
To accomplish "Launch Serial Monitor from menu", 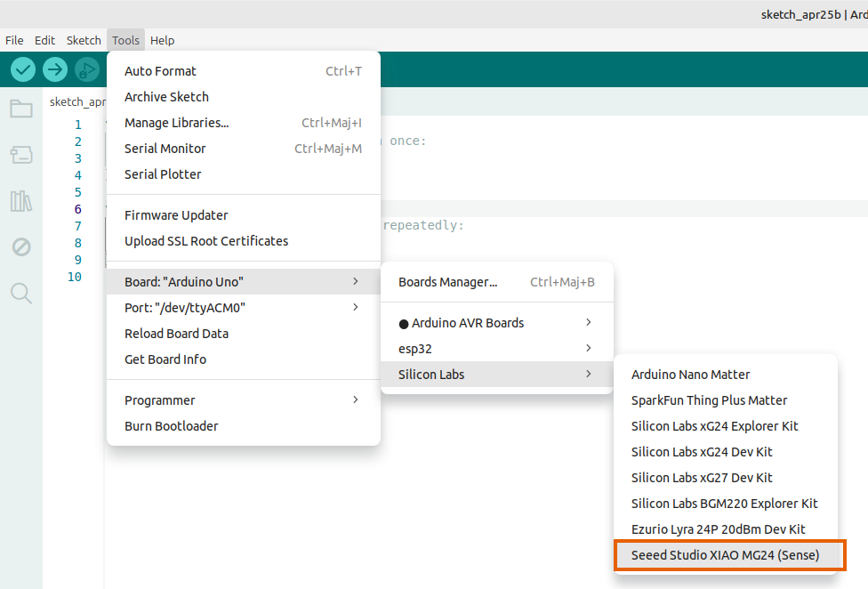I will 244,149.
